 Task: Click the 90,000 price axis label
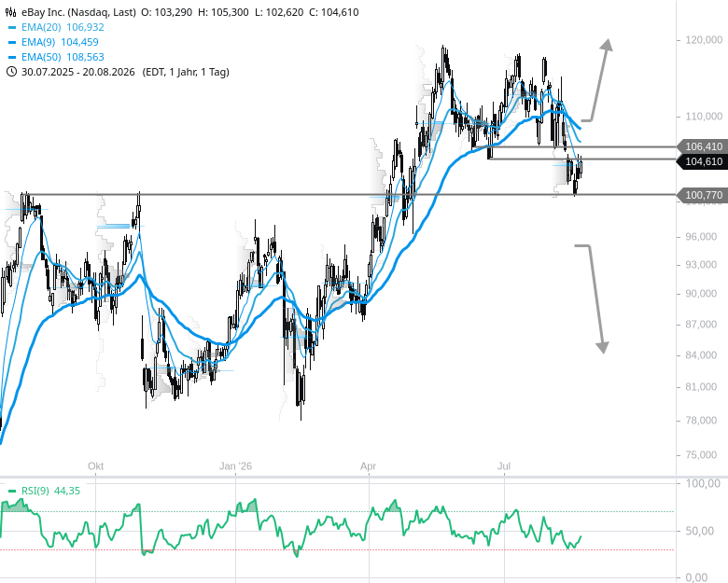[x=701, y=294]
